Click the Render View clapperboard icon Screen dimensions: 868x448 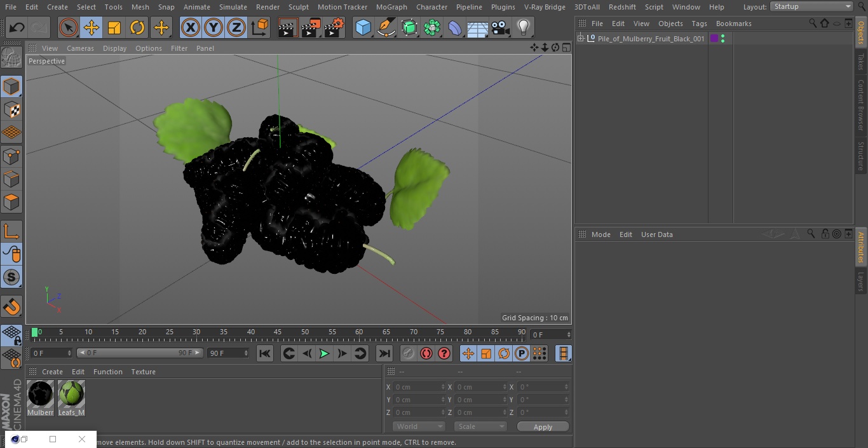tap(288, 27)
